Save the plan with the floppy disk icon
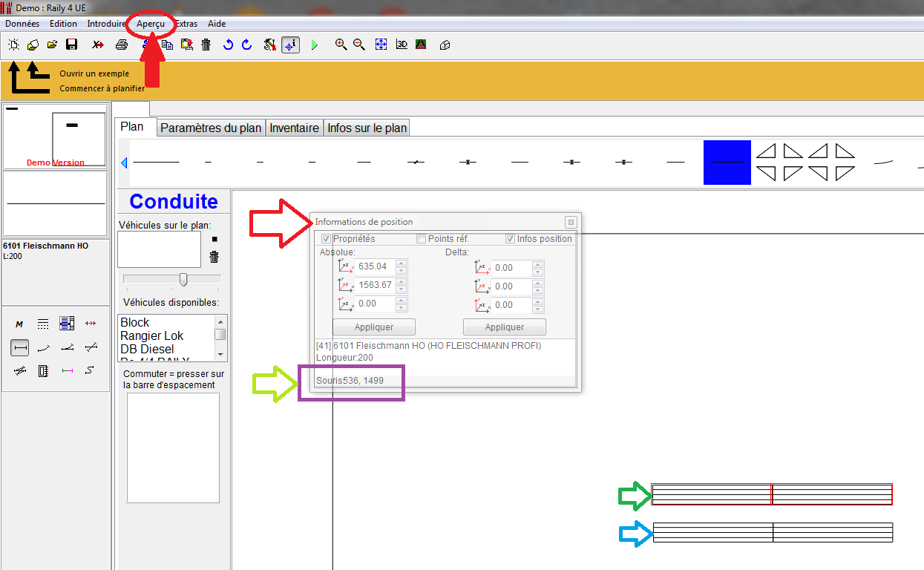Viewport: 924px width, 570px height. point(71,45)
